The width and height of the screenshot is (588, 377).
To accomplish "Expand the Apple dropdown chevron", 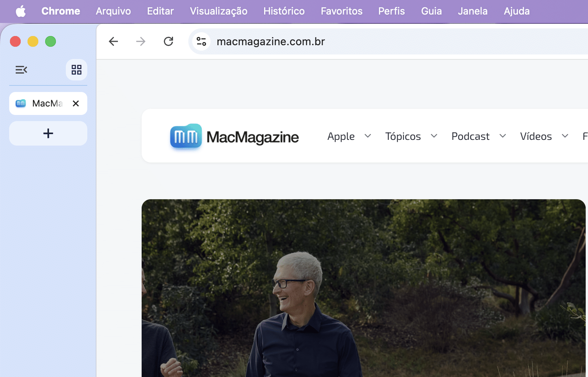I will coord(368,136).
